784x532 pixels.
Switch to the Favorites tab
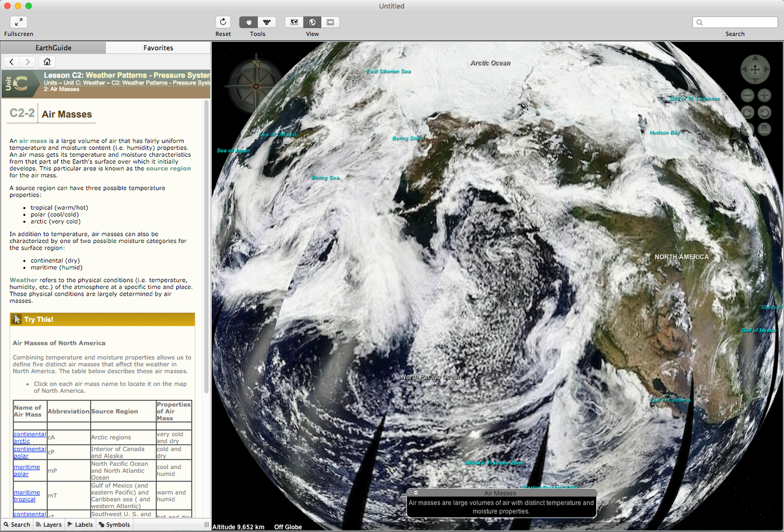(x=158, y=48)
